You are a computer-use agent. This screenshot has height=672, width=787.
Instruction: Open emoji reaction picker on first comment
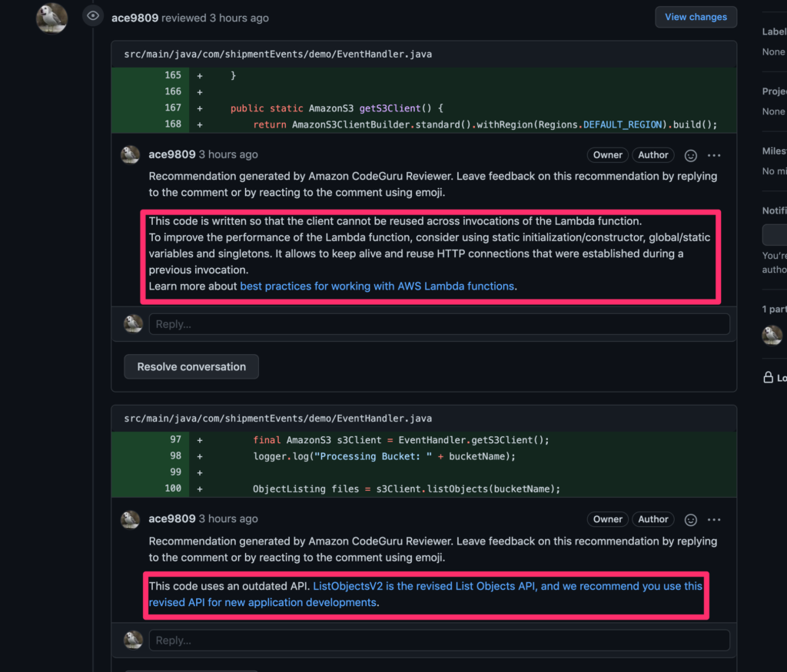point(691,155)
